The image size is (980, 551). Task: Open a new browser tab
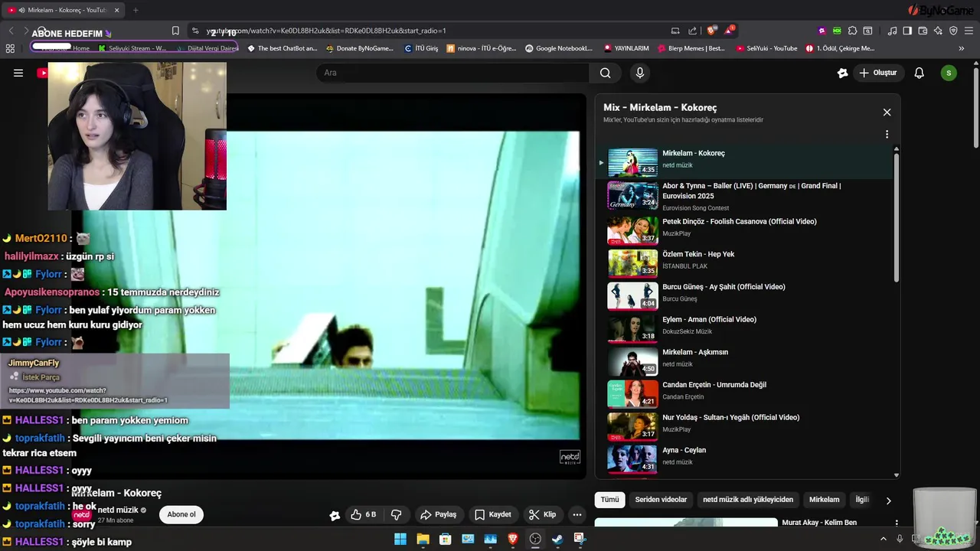point(136,10)
